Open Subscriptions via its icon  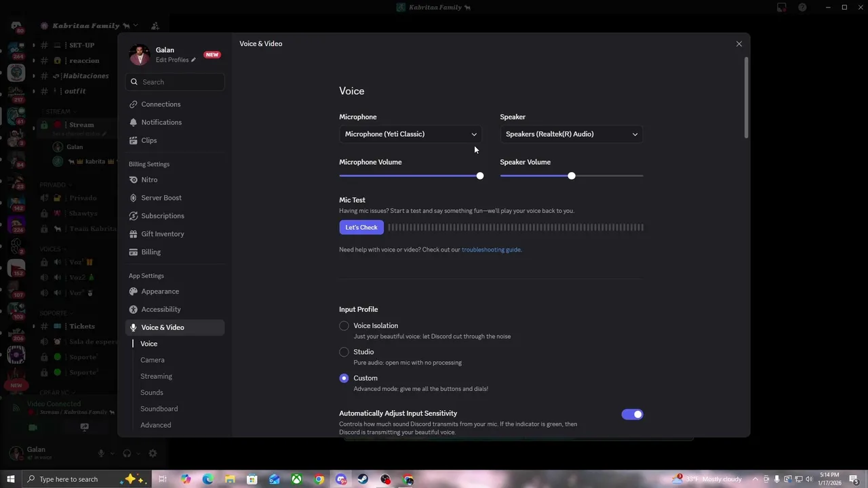click(x=134, y=216)
